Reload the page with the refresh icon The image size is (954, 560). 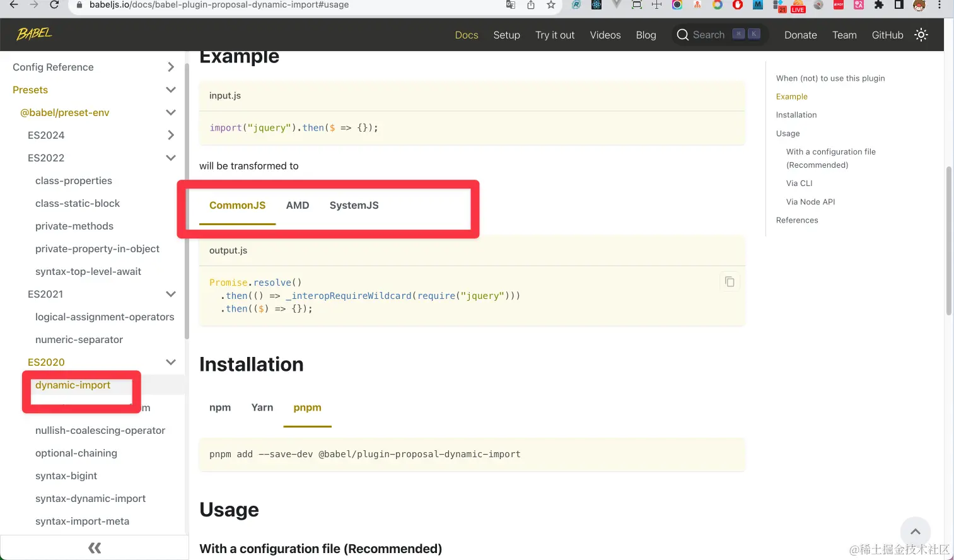click(54, 4)
